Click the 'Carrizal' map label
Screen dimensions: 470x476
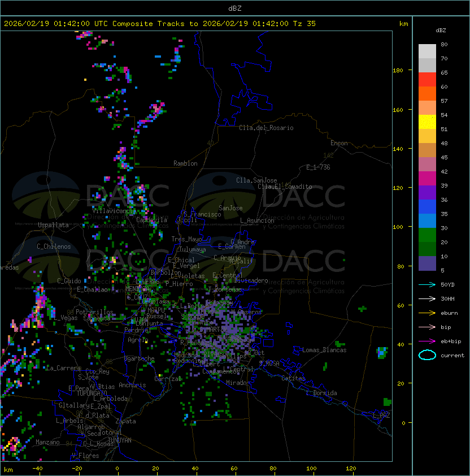click(x=168, y=379)
